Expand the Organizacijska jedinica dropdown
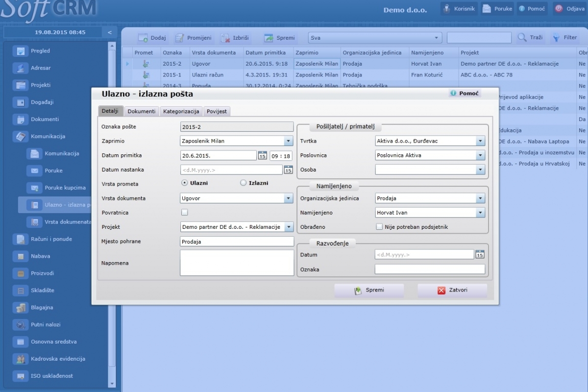This screenshot has height=392, width=588. tap(480, 198)
